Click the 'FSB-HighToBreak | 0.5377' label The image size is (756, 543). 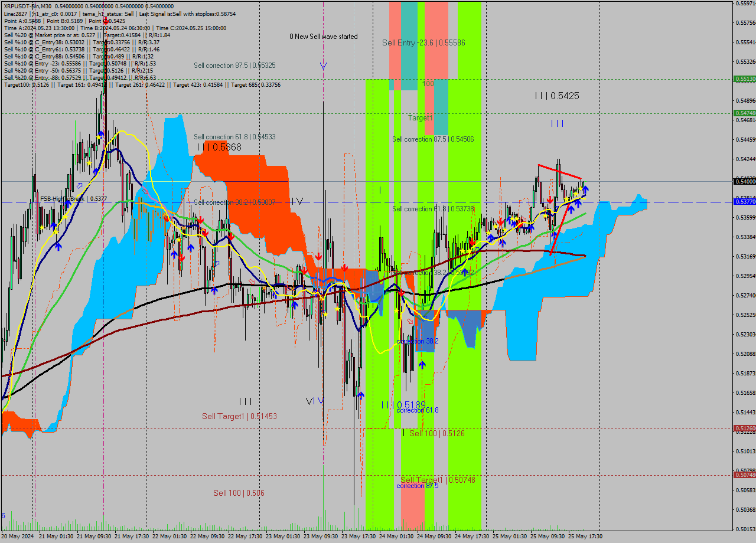point(73,199)
